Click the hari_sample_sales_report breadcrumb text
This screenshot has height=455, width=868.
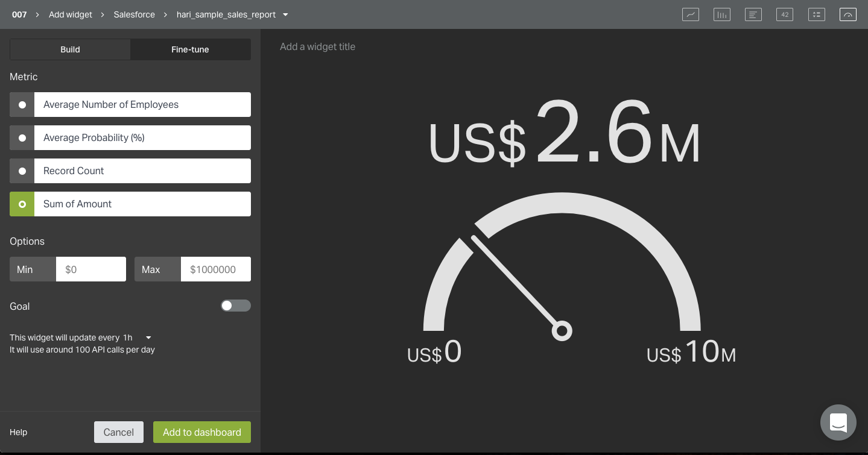(226, 14)
